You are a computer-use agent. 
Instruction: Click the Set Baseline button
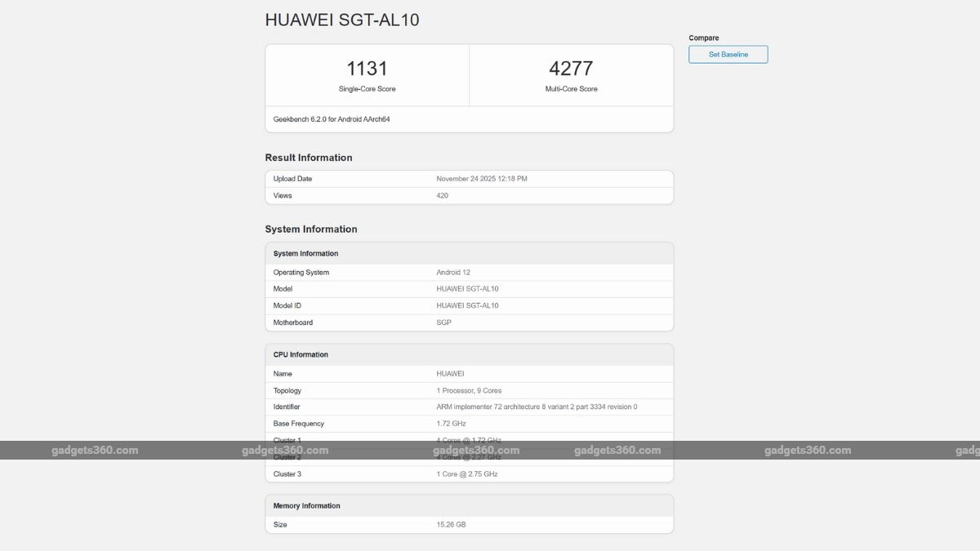(727, 54)
